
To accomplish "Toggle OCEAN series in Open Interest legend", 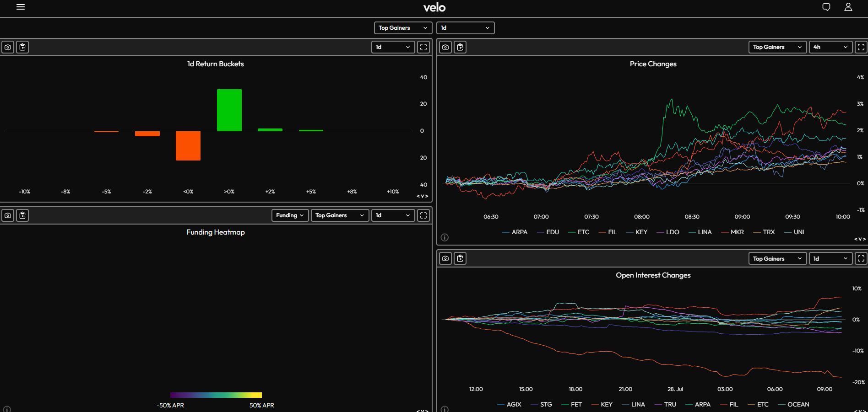I will [x=794, y=405].
